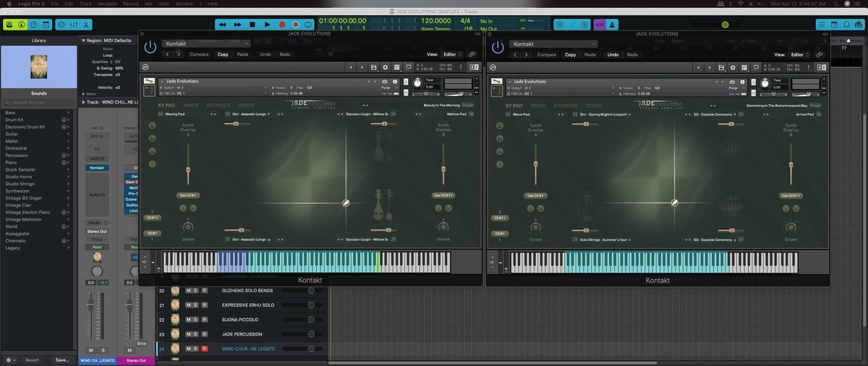Select Orchestral category in Library
This screenshot has width=868, height=366.
click(x=17, y=150)
